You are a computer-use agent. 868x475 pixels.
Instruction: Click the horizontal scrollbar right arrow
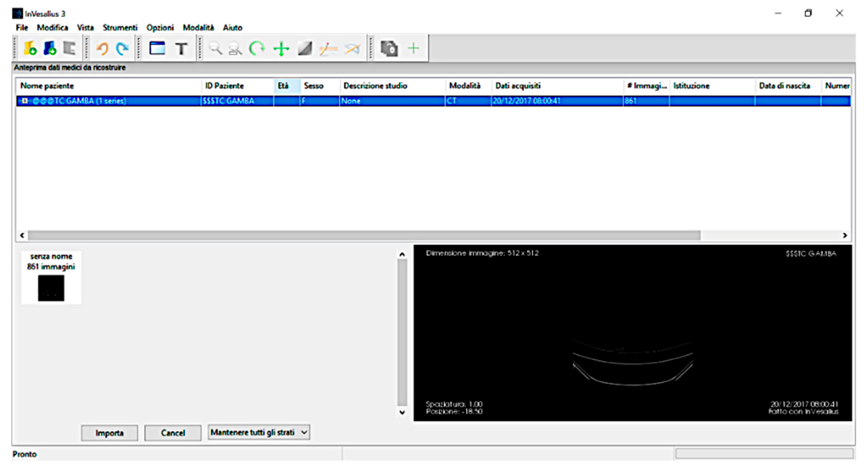coord(845,235)
